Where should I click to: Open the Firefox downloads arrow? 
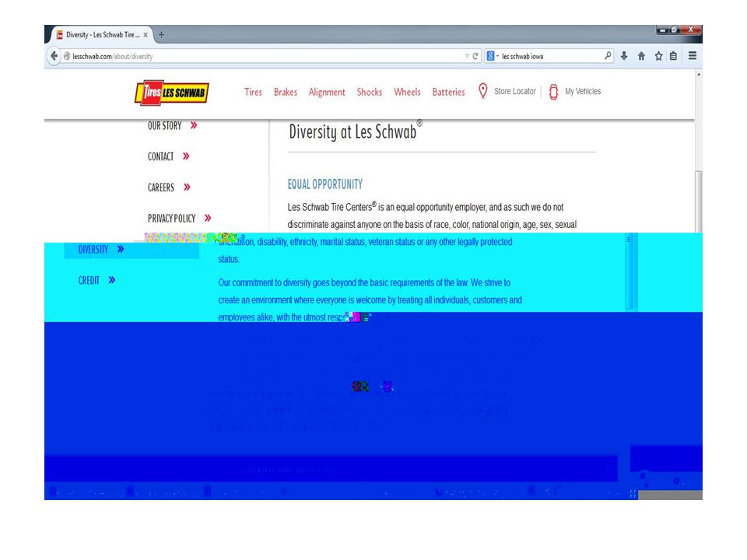624,56
